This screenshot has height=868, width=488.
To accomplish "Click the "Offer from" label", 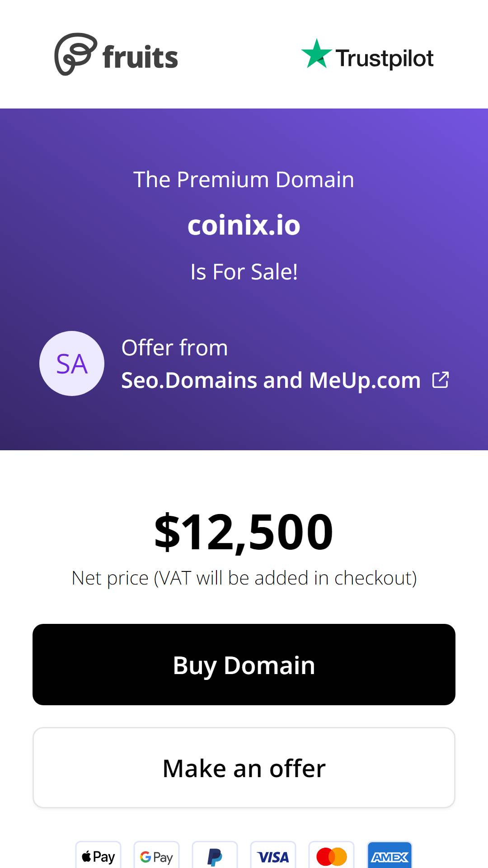I will coord(175,348).
